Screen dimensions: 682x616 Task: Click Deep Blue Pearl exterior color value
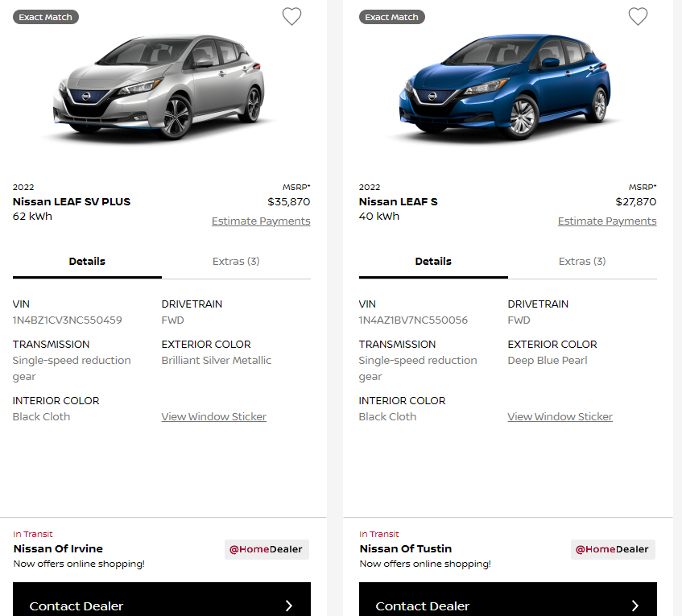click(x=548, y=360)
